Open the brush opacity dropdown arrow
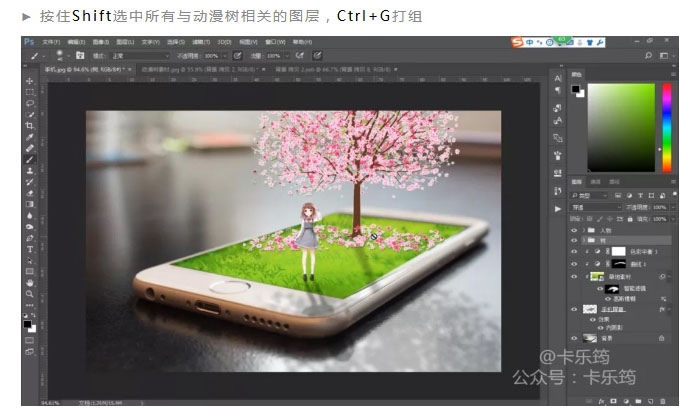Viewport: 700px width, 409px height. (225, 56)
